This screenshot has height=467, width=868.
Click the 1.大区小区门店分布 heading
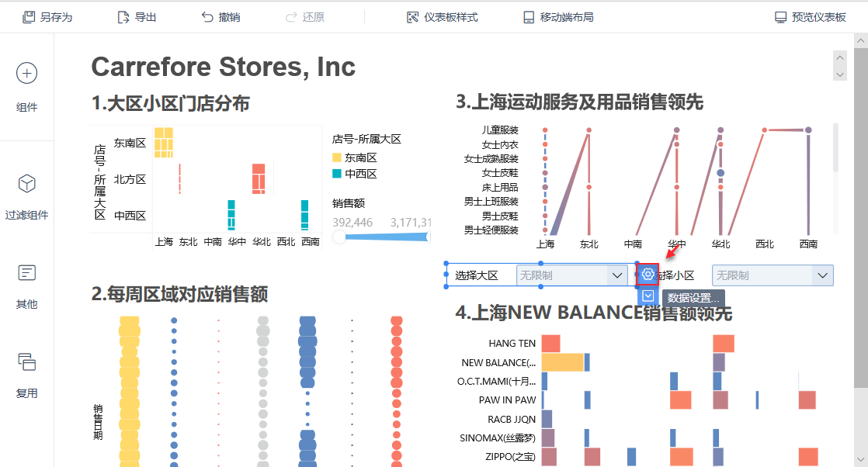171,103
